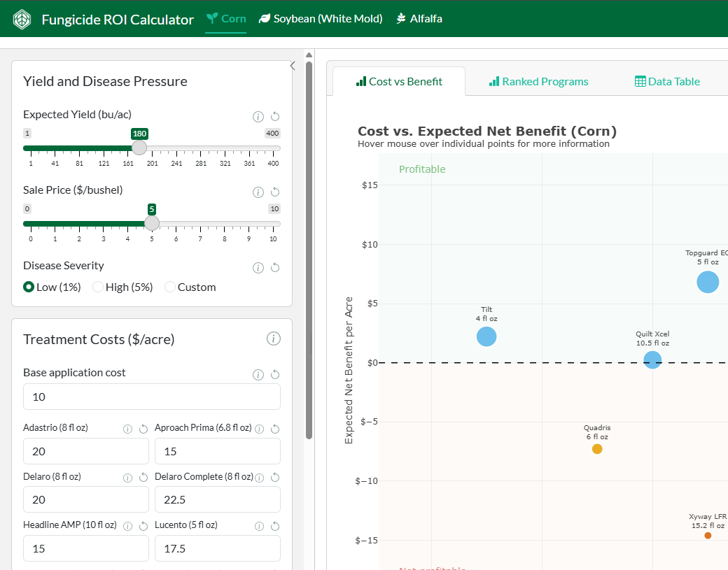Image resolution: width=728 pixels, height=570 pixels.
Task: Reset the Delaro (8 fl oz) cost
Action: click(143, 478)
